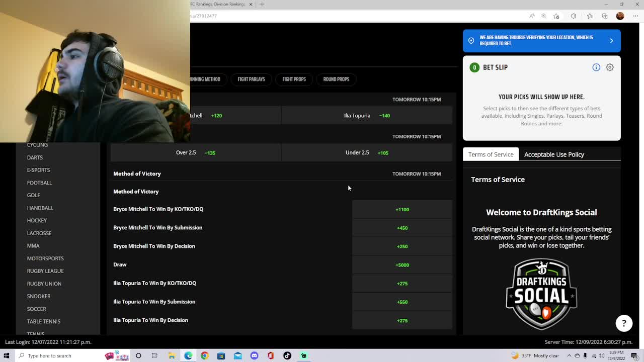
Task: Select Mitchell by Submission +450 odds
Action: pyautogui.click(x=402, y=228)
